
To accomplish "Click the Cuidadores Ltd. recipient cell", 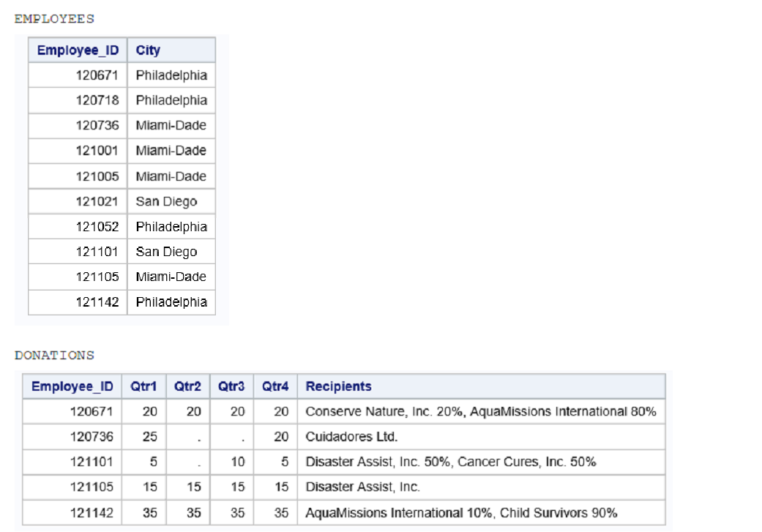I will point(351,437).
